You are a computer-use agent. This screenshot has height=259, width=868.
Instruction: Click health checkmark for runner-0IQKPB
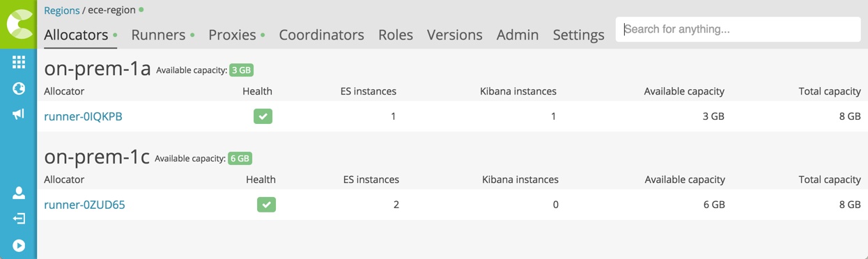(263, 116)
